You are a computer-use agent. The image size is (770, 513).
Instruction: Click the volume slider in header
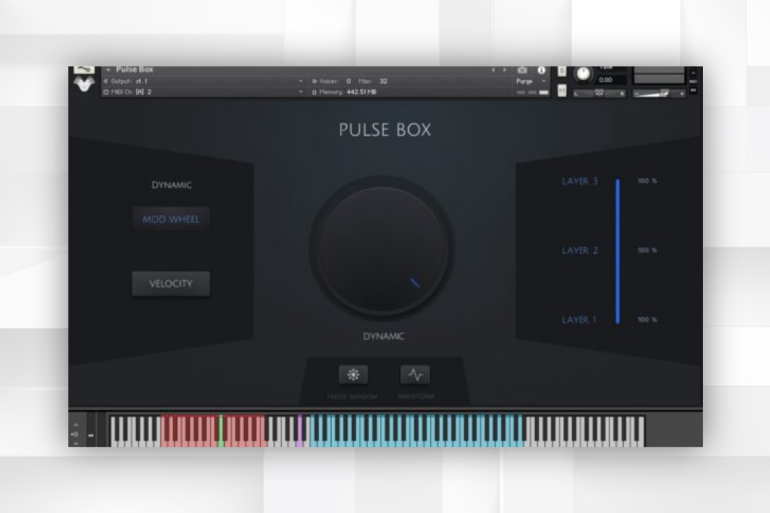[x=658, y=93]
